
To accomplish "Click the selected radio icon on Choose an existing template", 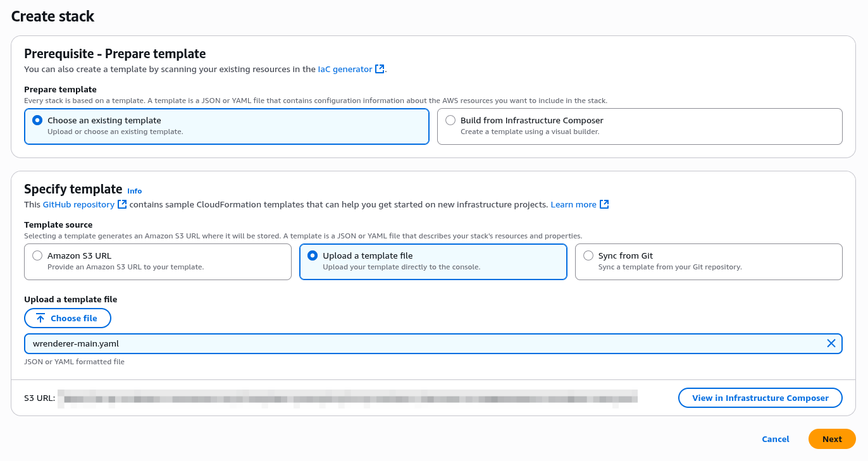I will [x=37, y=120].
